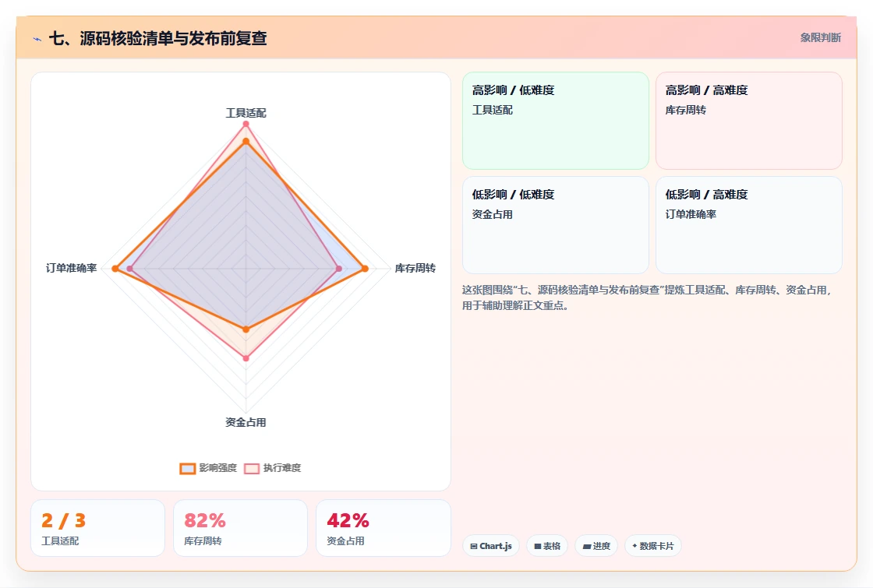Click the 82% 库存周转 stat card

point(241,528)
